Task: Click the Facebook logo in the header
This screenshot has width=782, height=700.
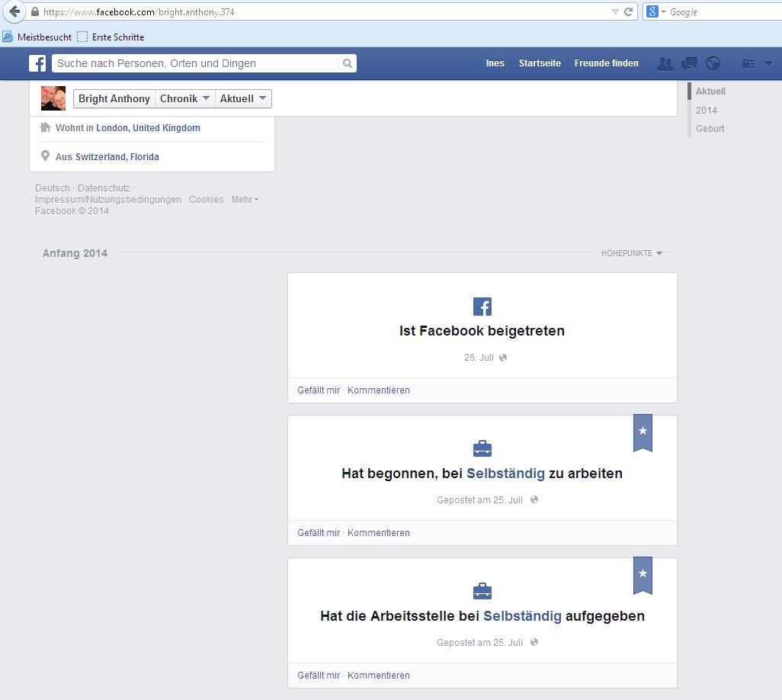Action: pyautogui.click(x=37, y=63)
